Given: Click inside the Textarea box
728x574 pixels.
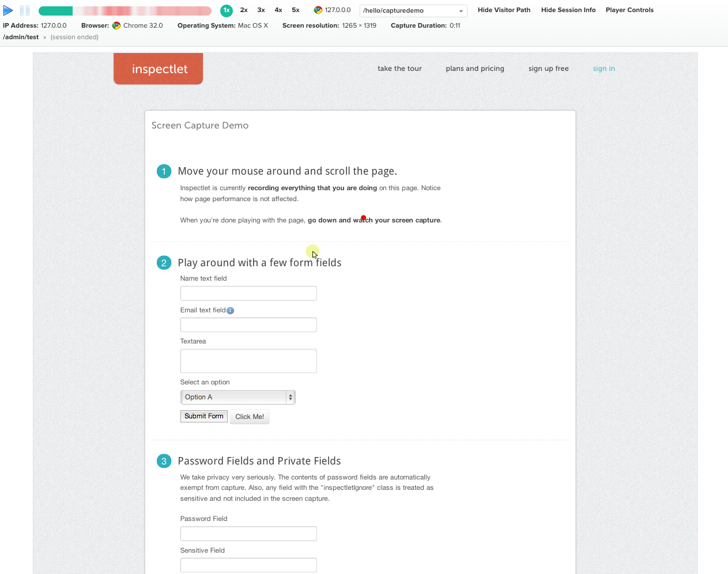Looking at the screenshot, I should [x=248, y=361].
